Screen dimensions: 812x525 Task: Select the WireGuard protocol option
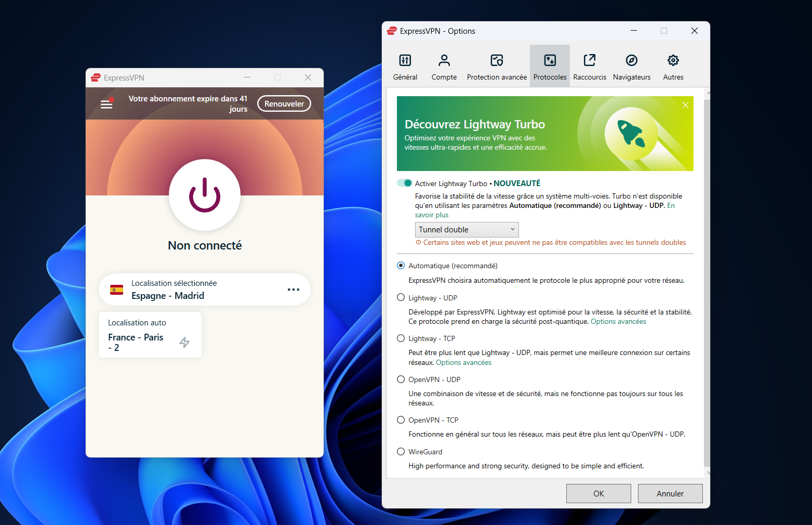coord(401,451)
